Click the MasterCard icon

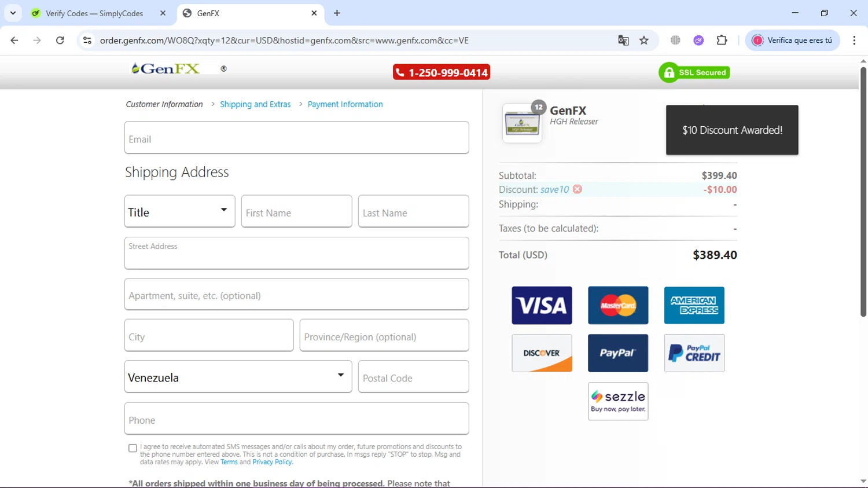[618, 305]
